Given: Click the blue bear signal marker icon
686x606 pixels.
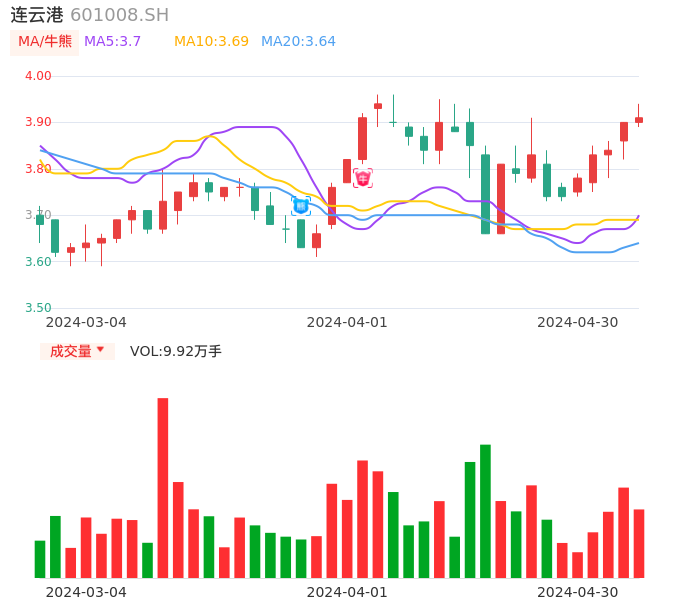Looking at the screenshot, I should [301, 206].
